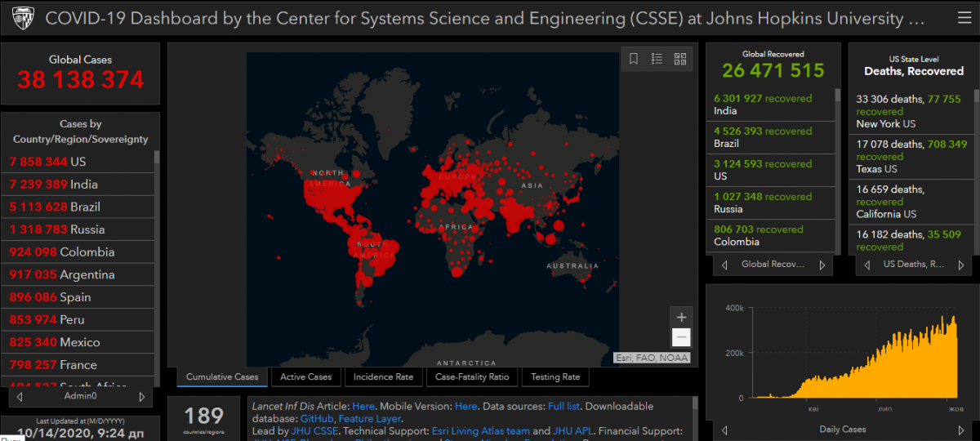Open the Lancet article 'Here' link
The image size is (980, 441).
363,406
